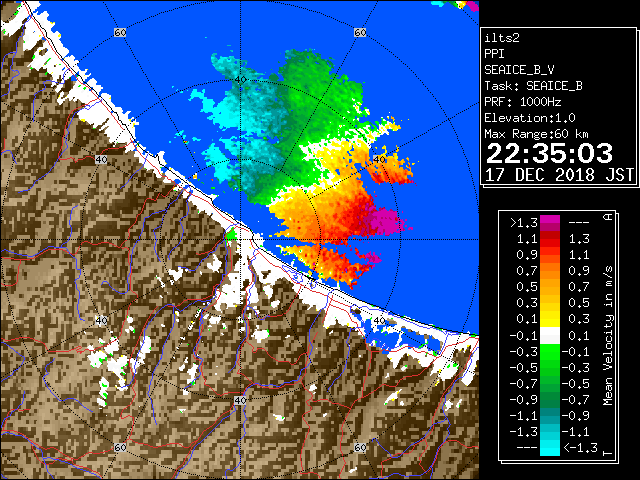Select the Elevation:1.0 text
Image resolution: width=640 pixels, height=480 pixels.
[530, 118]
